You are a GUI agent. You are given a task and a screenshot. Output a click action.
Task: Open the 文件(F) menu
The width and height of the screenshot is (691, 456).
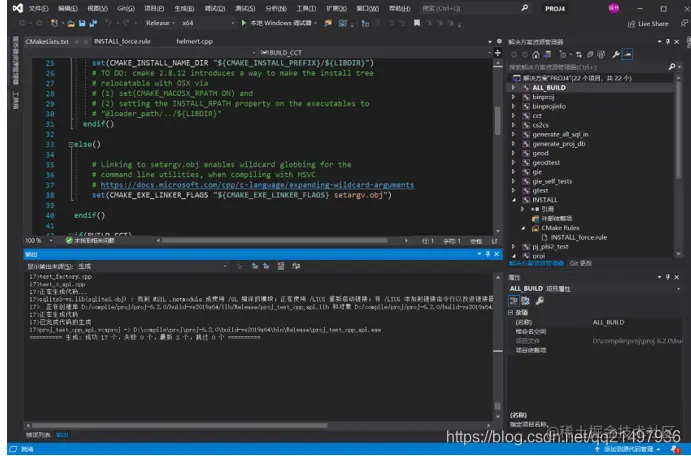[39, 8]
